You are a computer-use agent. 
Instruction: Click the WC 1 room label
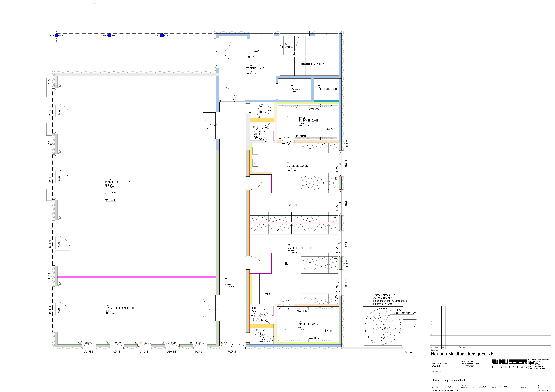point(257,134)
